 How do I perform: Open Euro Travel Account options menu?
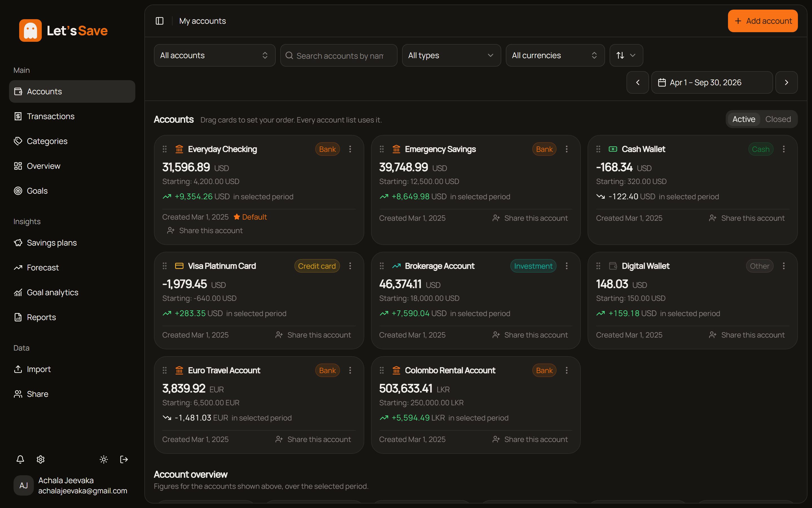[350, 370]
